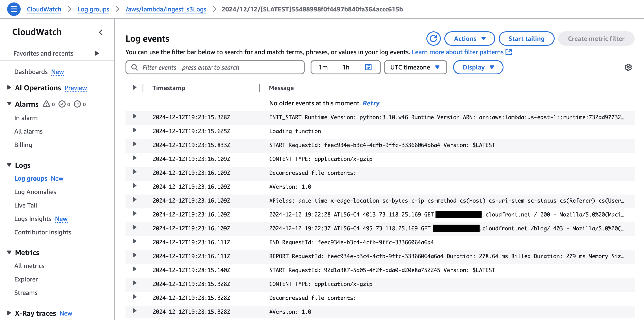Expand the CONTENT TYPE row at 19:23:16.109Z
644x320 pixels.
point(134,158)
